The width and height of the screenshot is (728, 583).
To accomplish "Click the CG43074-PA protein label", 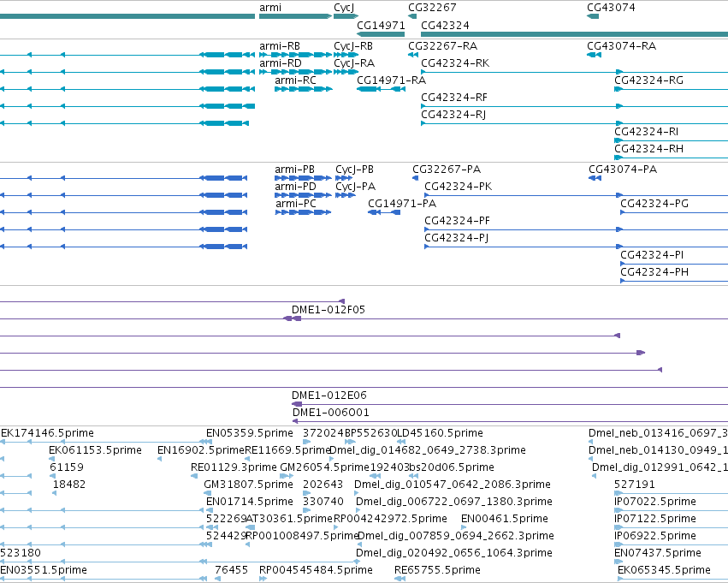I will tap(623, 170).
